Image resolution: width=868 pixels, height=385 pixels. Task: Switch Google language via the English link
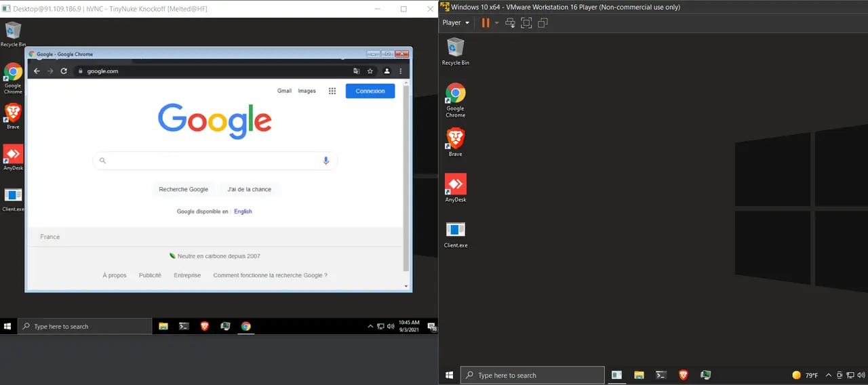click(x=243, y=211)
